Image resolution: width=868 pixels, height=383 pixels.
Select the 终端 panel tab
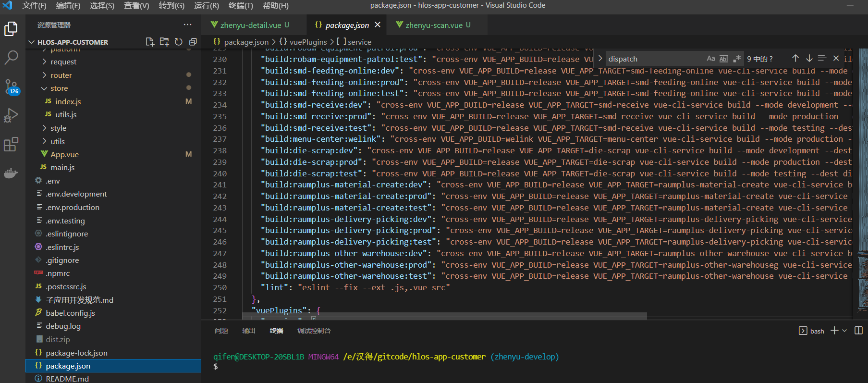pos(276,331)
